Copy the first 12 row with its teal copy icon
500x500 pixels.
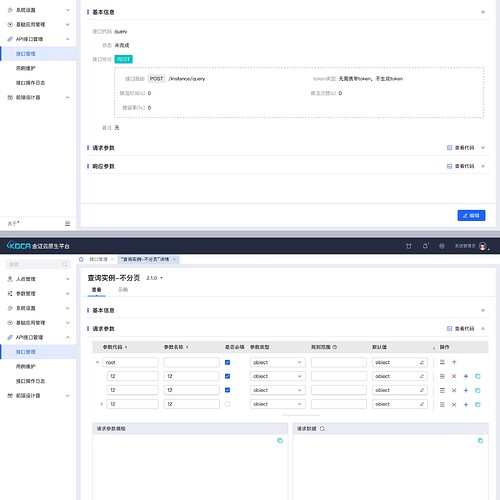click(x=478, y=376)
